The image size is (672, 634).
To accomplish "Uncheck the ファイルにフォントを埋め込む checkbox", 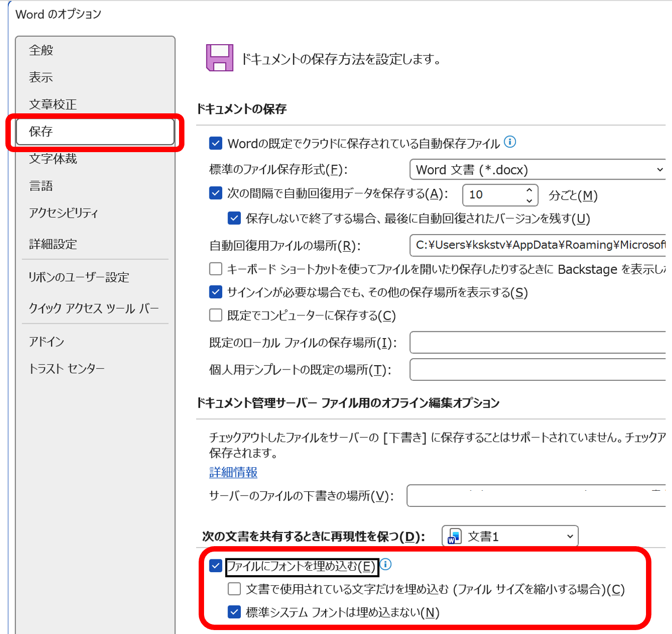I will (216, 566).
